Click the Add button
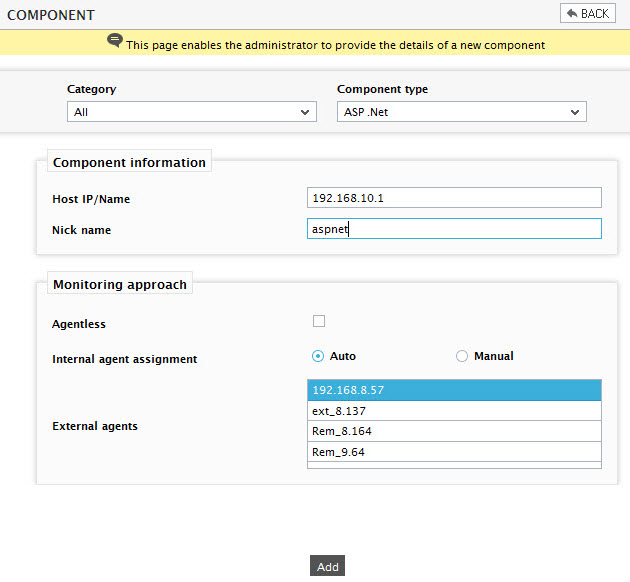 (327, 566)
